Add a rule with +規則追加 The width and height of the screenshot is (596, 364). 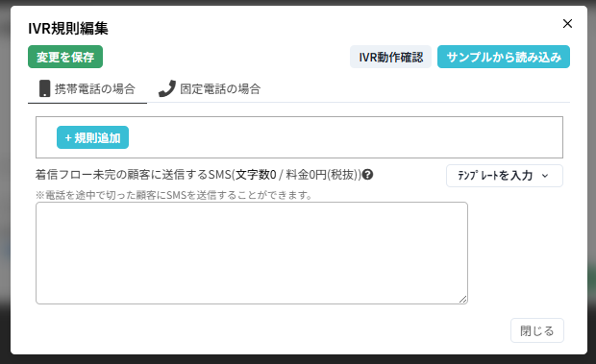point(92,137)
